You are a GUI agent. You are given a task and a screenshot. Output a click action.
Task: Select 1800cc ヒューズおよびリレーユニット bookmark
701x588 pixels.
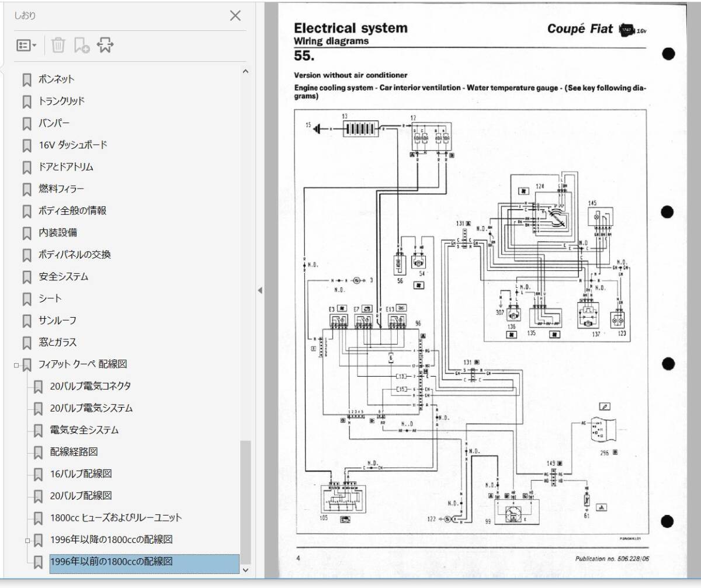point(116,518)
